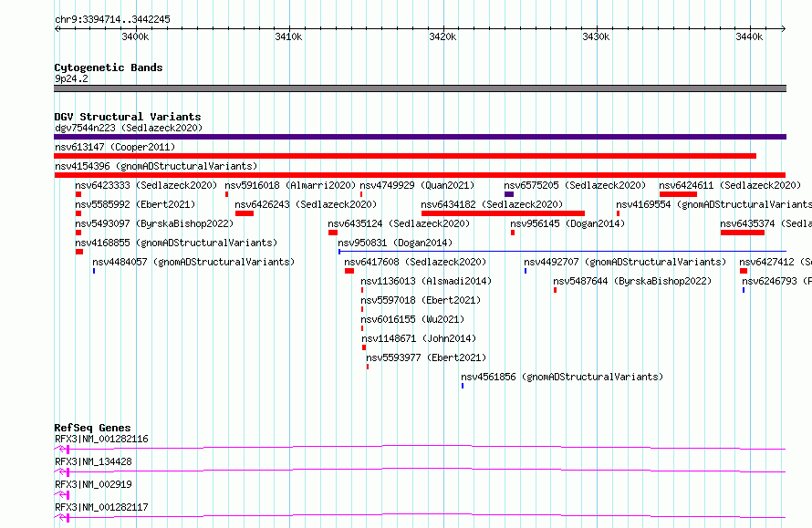Click RFX3|NM_134428 transcript label
Screen dimensions: 812x528
point(93,461)
